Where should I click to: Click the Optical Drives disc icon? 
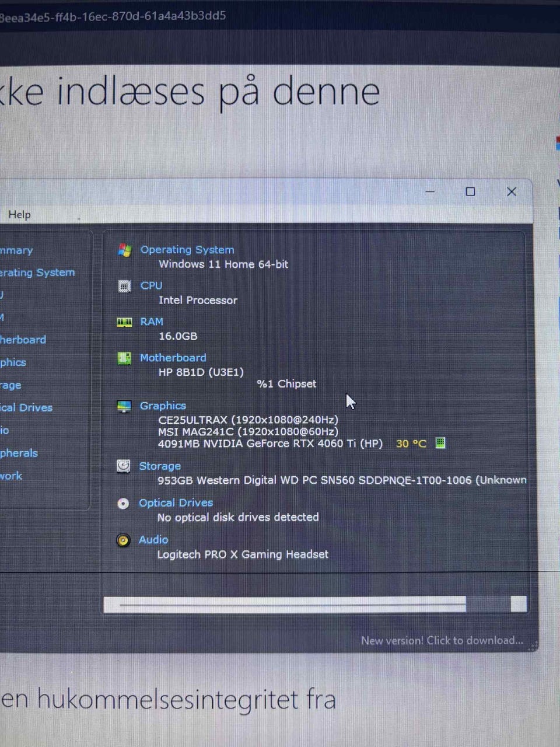point(123,503)
